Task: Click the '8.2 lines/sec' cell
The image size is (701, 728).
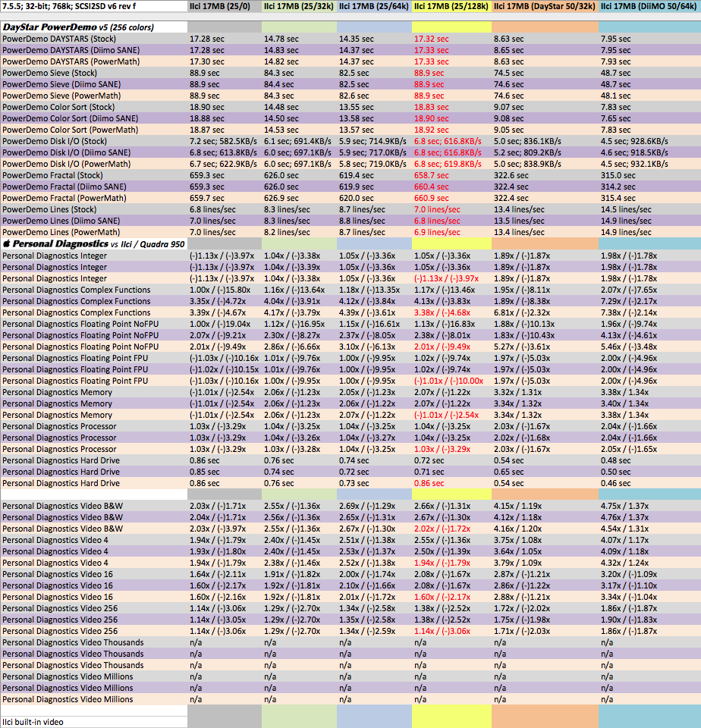Action: [x=287, y=232]
